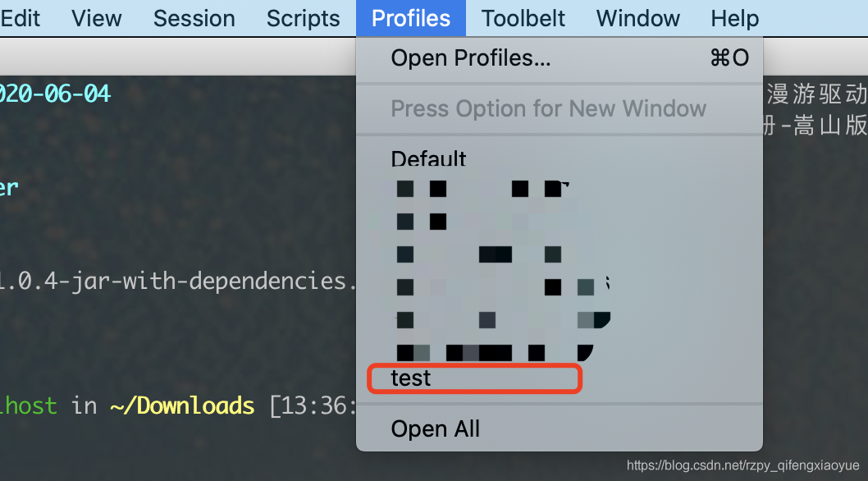
Task: Click the blog.csdn.net watermark URL
Action: 742,465
